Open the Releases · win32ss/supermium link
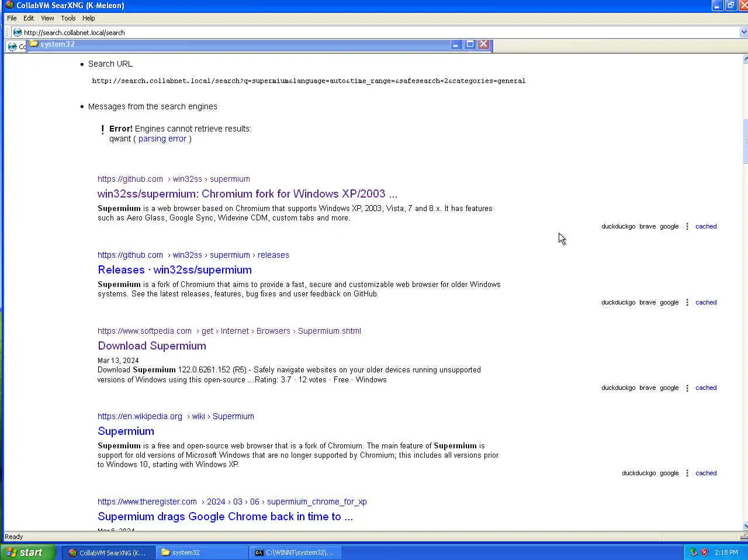Image resolution: width=748 pixels, height=560 pixels. coord(175,269)
